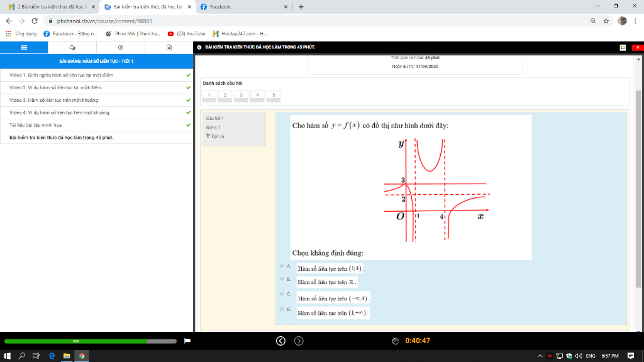Close the active Bài kiểm tra tab

(189, 7)
